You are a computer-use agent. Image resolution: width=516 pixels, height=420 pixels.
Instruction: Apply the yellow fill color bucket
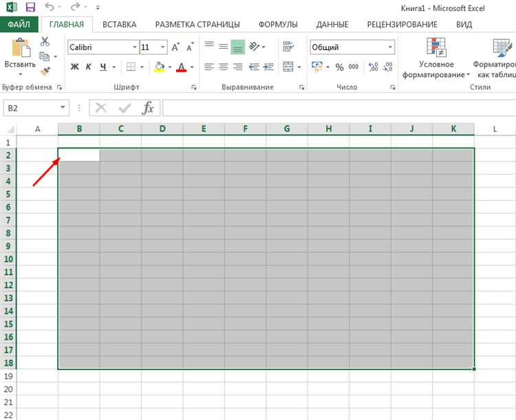160,67
